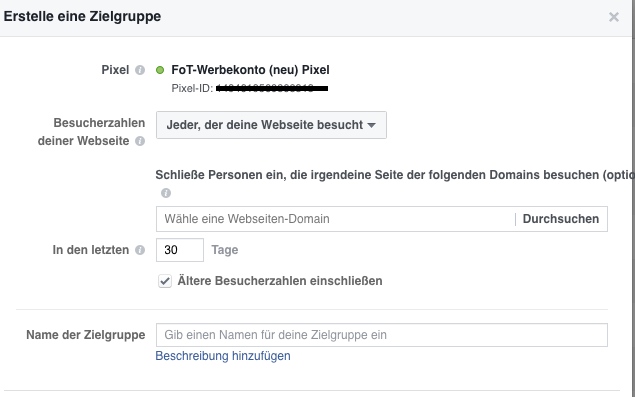635x397 pixels.
Task: Click the green pixel status dot
Action: (x=160, y=70)
